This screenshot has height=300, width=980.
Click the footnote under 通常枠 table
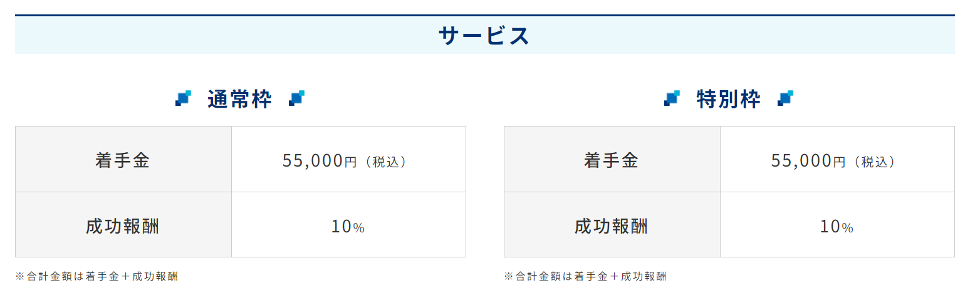pyautogui.click(x=96, y=276)
